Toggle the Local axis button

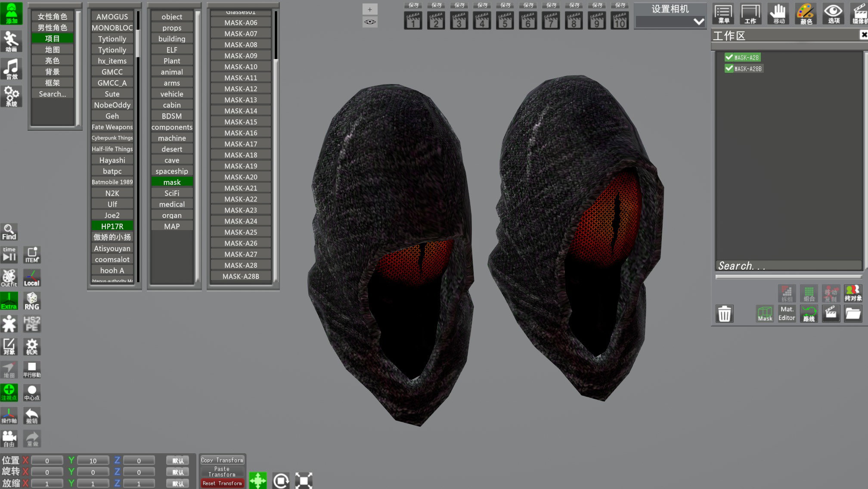tap(32, 278)
